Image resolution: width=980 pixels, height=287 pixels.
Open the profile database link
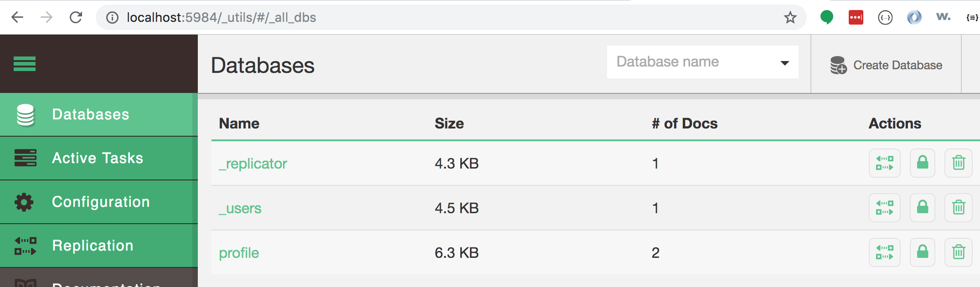tap(239, 253)
